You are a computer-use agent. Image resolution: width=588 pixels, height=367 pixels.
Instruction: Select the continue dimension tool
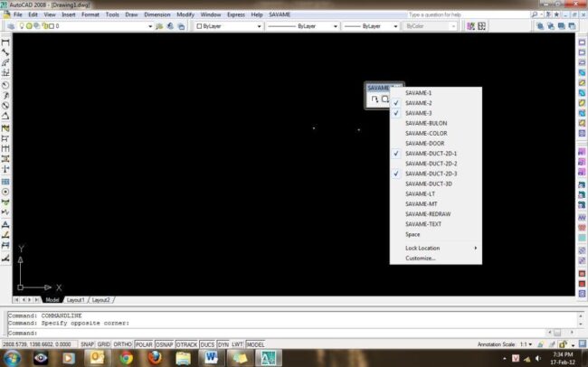[5, 149]
